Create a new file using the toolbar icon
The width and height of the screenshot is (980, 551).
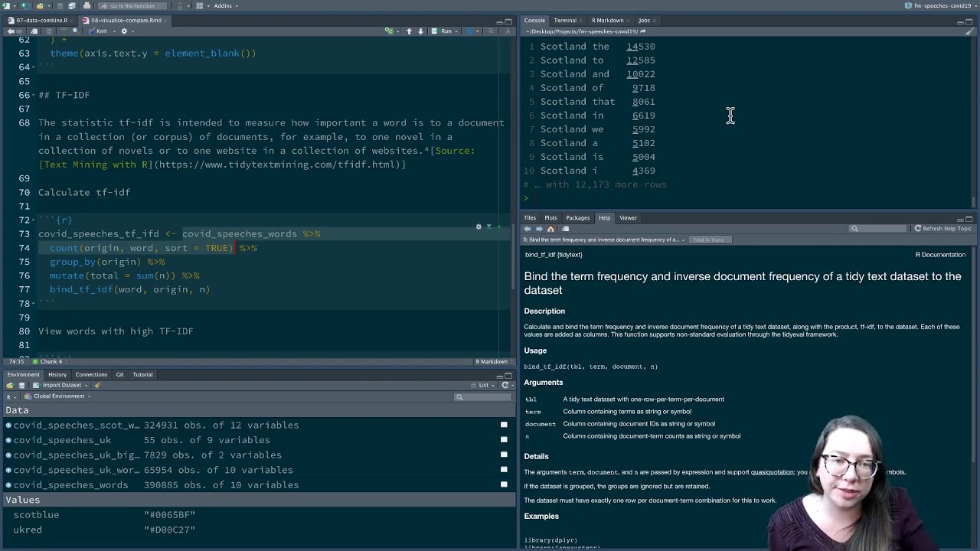pos(6,5)
